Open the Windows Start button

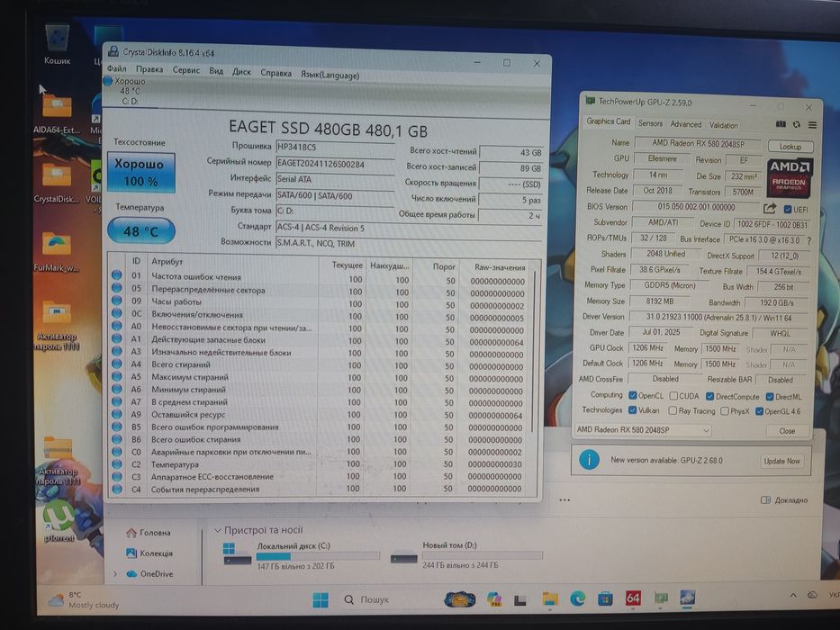[x=321, y=599]
